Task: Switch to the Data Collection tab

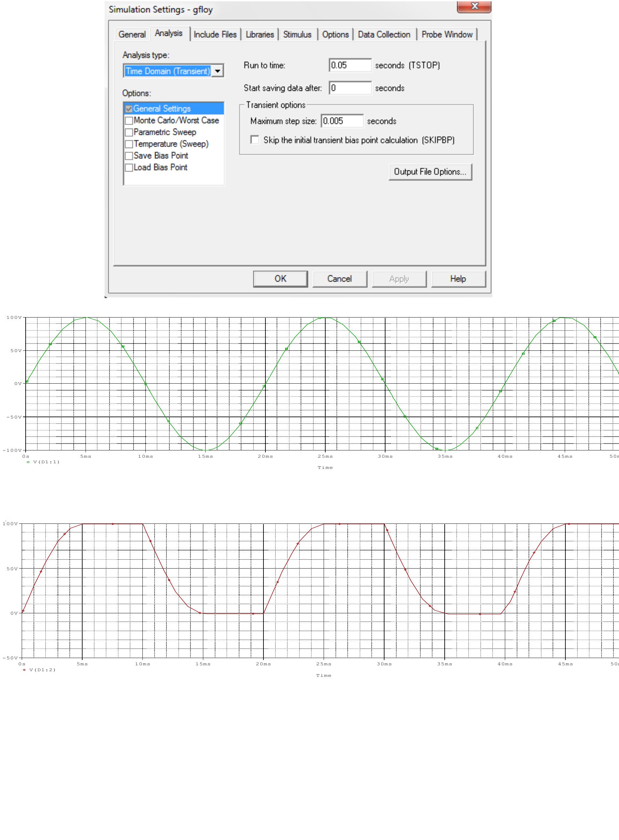Action: point(384,35)
